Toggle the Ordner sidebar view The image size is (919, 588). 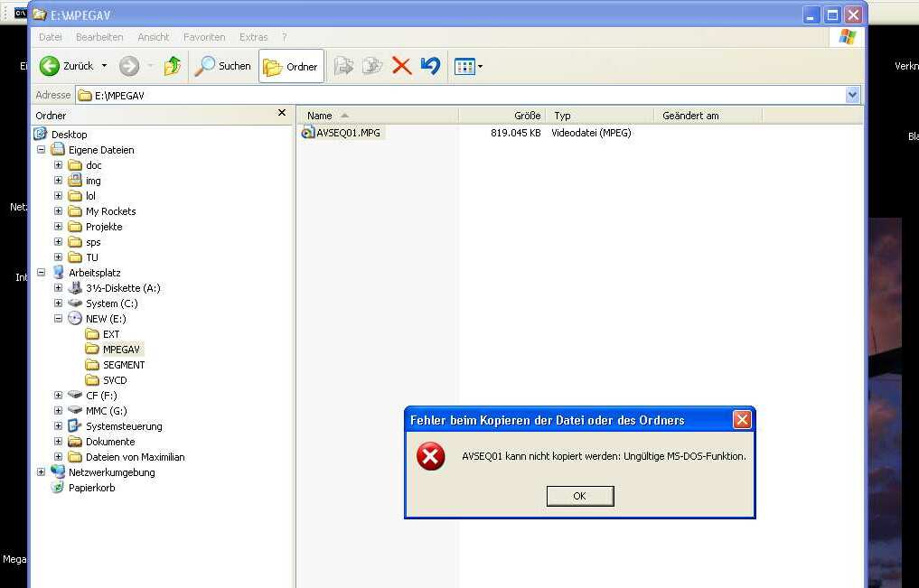(x=291, y=65)
